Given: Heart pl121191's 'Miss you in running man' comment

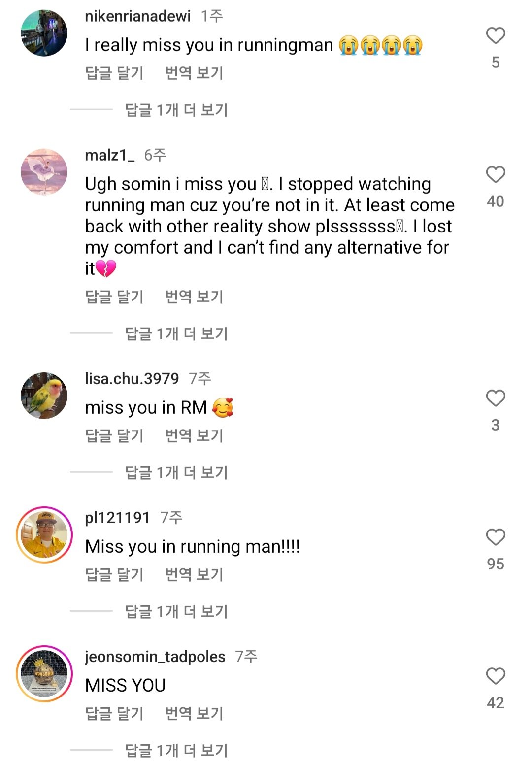Looking at the screenshot, I should pos(496,537).
